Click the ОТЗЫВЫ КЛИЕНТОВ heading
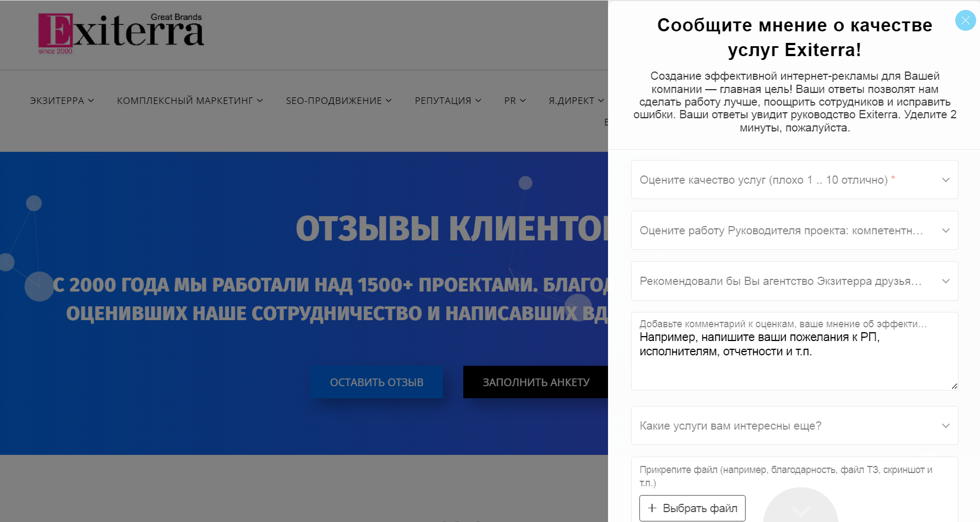This screenshot has width=980, height=522. pos(452,228)
